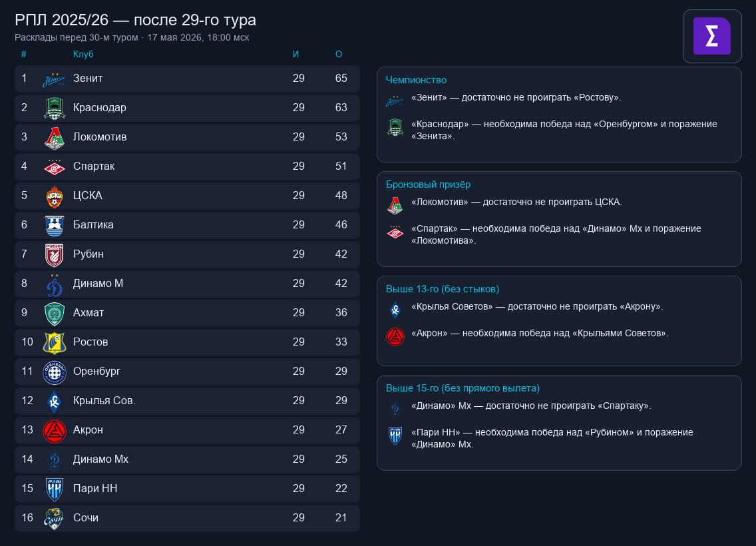Viewport: 756px width, 546px height.
Task: Click text '«Акрон» — необходима победа над «Крыльями Советов»'
Action: (540, 334)
